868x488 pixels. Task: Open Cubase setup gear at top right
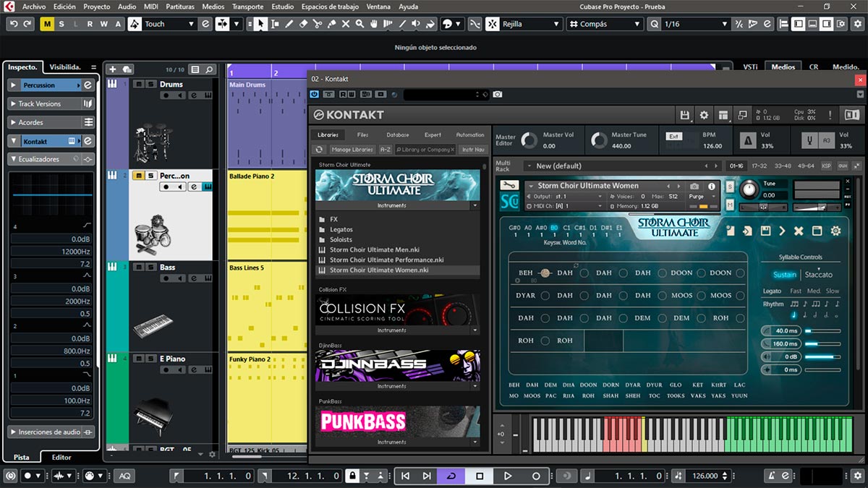point(856,24)
